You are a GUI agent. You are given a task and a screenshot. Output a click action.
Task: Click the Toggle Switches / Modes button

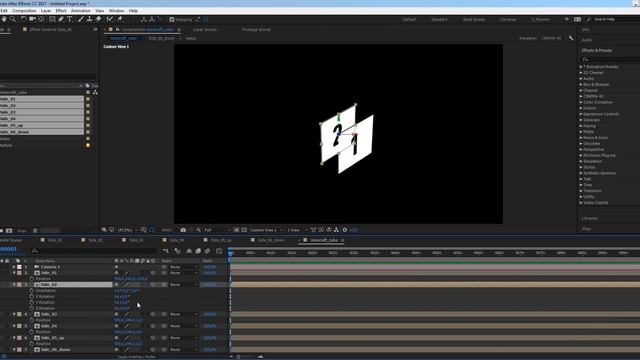tap(136, 357)
